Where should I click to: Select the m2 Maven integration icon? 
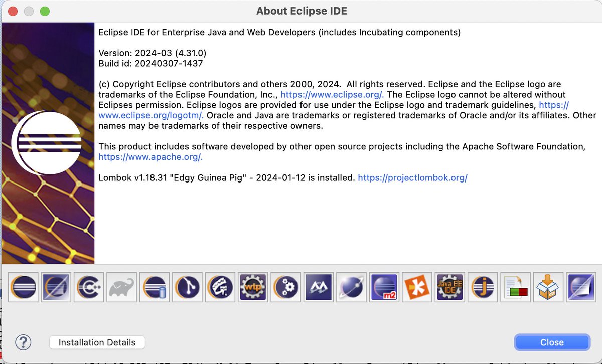point(384,287)
